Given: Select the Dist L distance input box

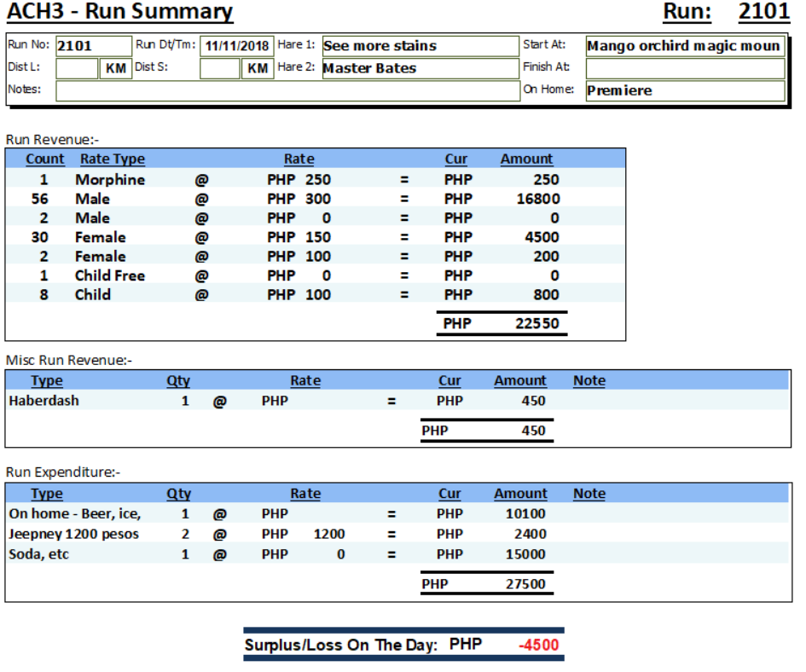Looking at the screenshot, I should point(77,68).
